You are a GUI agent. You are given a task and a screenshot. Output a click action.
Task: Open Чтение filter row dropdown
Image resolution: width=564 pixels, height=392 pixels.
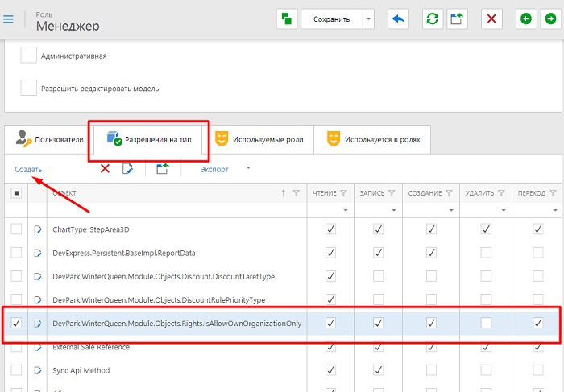point(346,210)
